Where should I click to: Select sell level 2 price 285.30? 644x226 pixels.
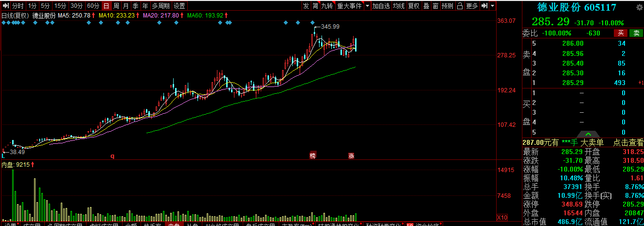coord(572,73)
